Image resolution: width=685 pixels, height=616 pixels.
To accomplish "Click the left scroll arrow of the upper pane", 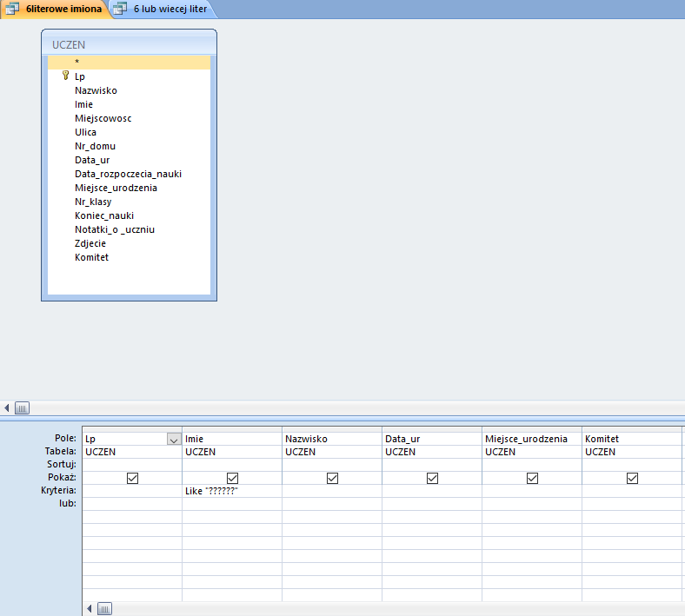I will tap(8, 407).
